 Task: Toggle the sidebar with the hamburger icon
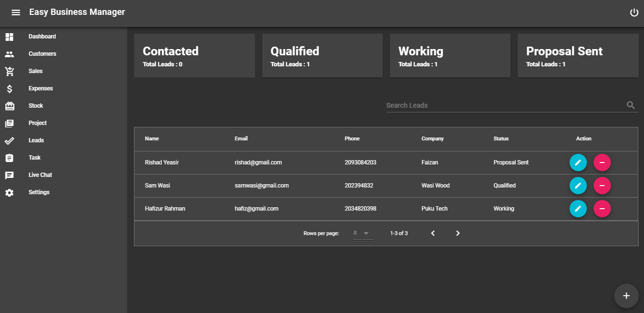coord(16,13)
